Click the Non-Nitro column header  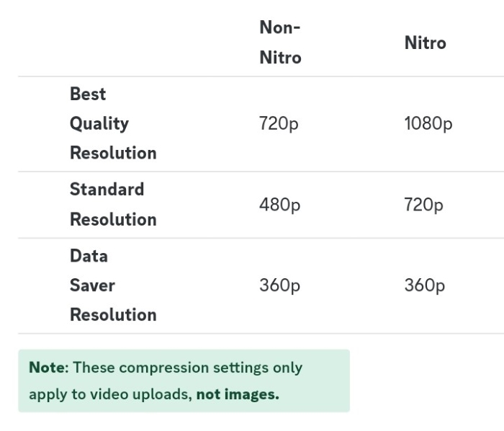click(280, 43)
